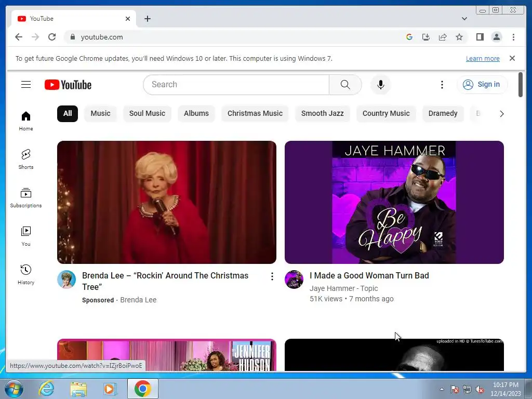This screenshot has height=399, width=532.
Task: Click Jaye Hammer channel avatar
Action: pyautogui.click(x=294, y=280)
